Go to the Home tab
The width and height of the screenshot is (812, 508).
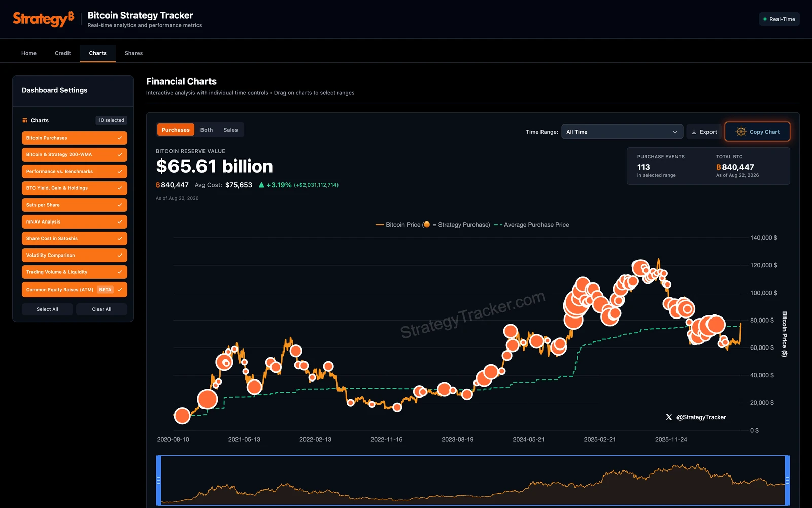(x=29, y=53)
